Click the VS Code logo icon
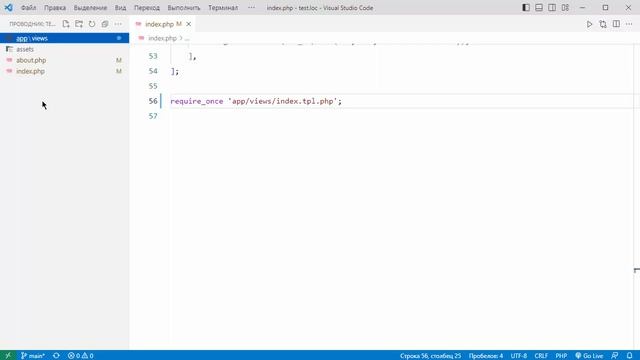This screenshot has height=360, width=640. (8, 8)
